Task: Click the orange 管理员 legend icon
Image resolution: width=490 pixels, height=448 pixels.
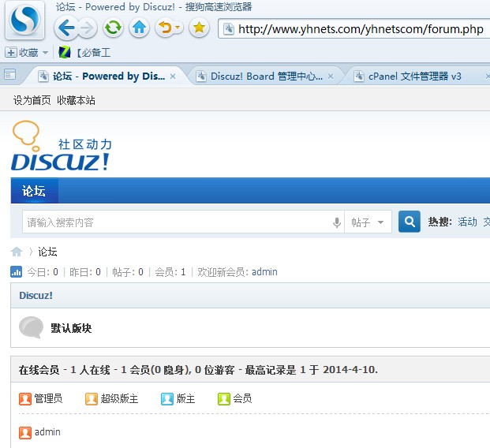Action: pos(25,399)
